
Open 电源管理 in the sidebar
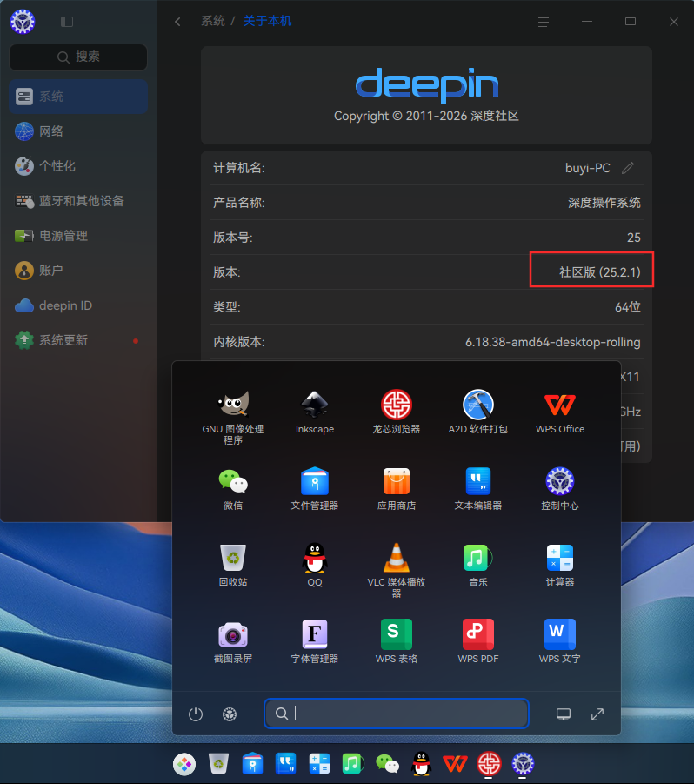point(78,236)
